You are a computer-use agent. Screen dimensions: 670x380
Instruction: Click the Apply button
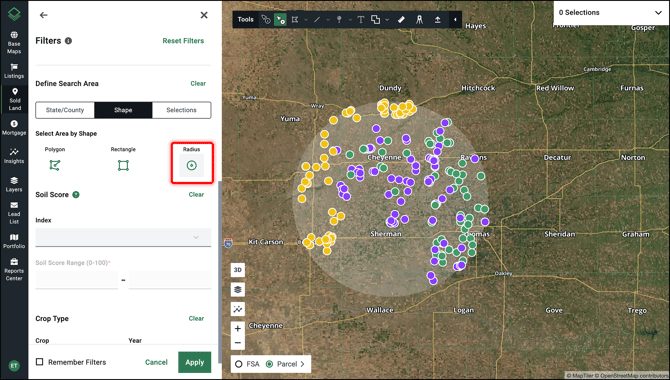coord(194,362)
